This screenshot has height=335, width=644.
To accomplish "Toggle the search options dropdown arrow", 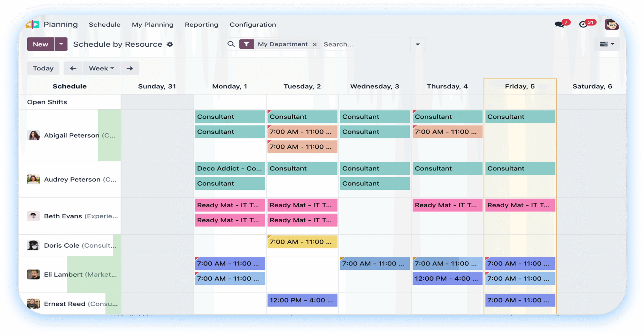I will (x=418, y=44).
